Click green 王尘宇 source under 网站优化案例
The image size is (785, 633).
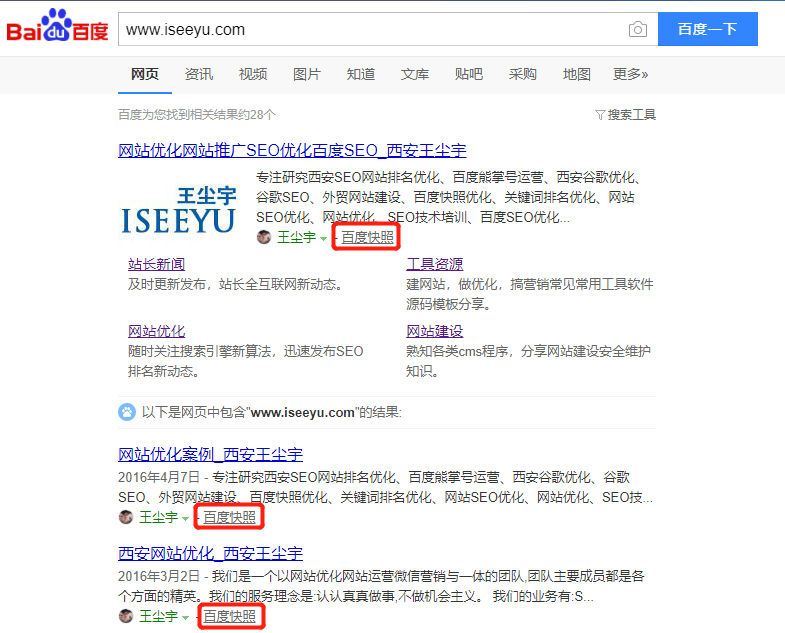click(159, 517)
